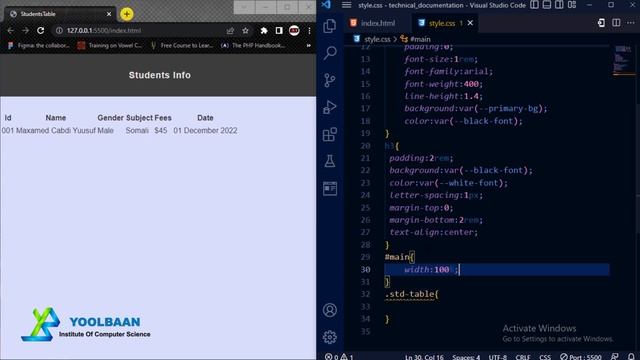Split the editor to the right
The width and height of the screenshot is (640, 360).
coord(616,23)
